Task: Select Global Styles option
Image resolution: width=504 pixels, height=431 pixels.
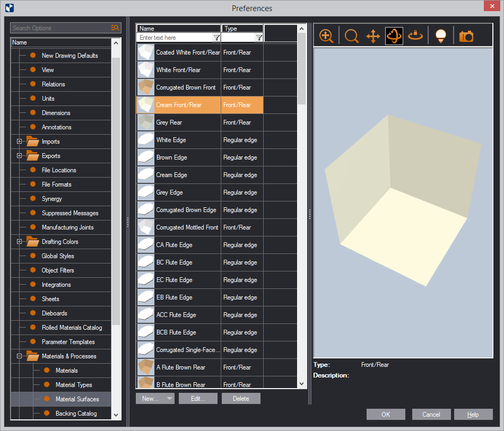Action: pyautogui.click(x=58, y=256)
